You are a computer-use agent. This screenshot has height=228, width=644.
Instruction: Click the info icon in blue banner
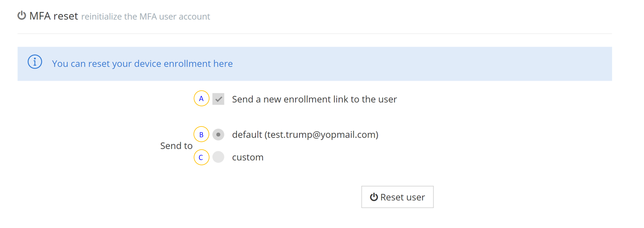click(35, 62)
